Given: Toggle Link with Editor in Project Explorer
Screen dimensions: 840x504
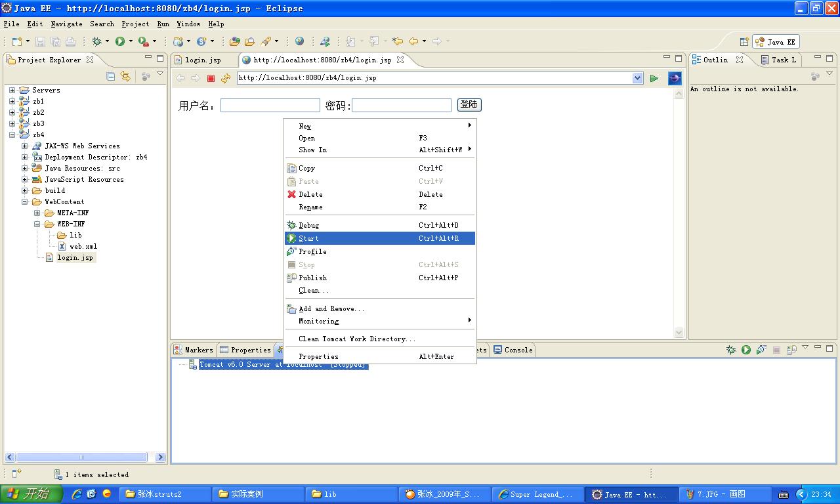Looking at the screenshot, I should pyautogui.click(x=125, y=77).
